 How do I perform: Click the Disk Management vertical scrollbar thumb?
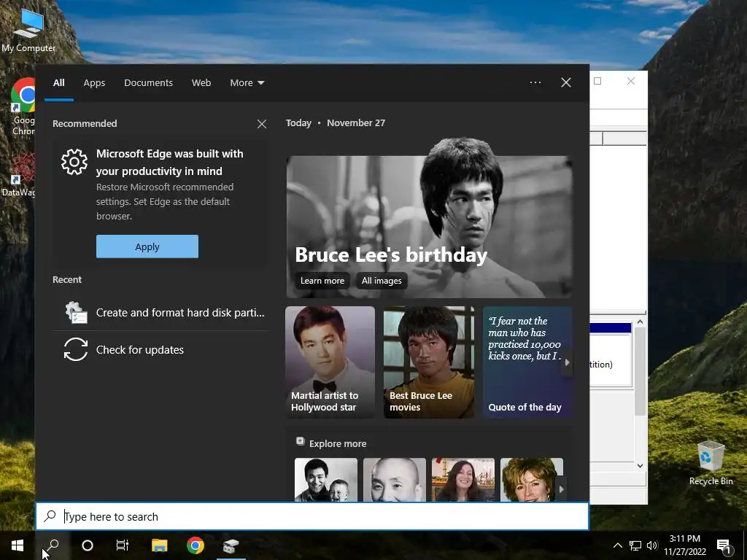tap(640, 371)
